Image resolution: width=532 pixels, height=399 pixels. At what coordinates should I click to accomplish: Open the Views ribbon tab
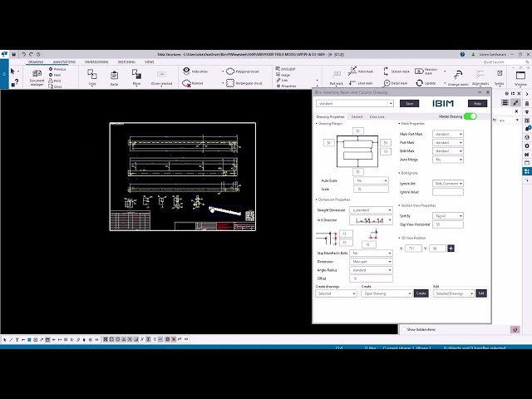150,62
